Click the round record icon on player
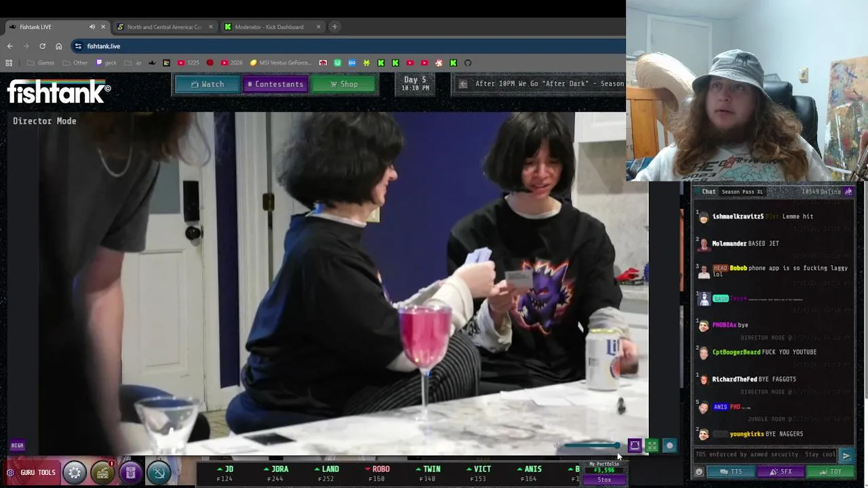868x488 pixels. coord(669,445)
